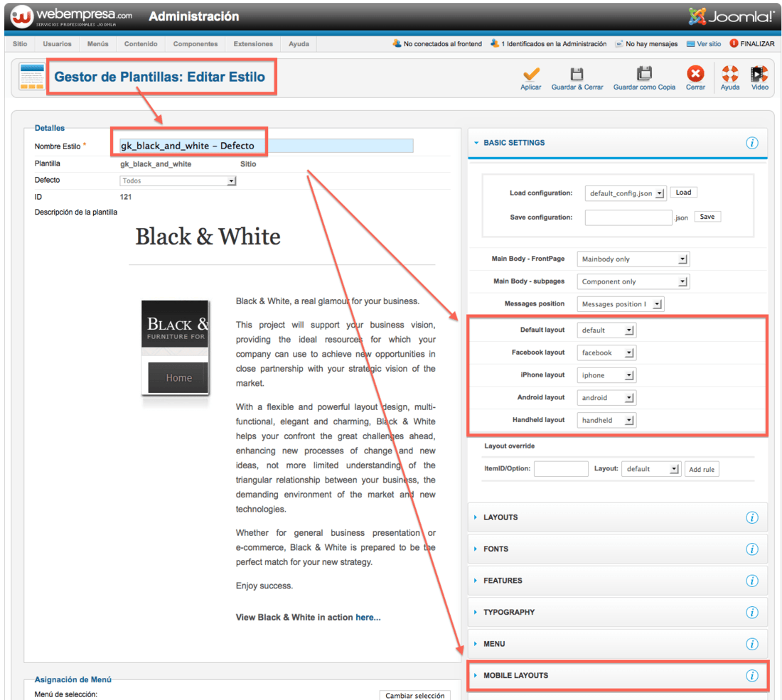Open the iPhone layout dropdown
The height and width of the screenshot is (700, 782).
point(606,375)
